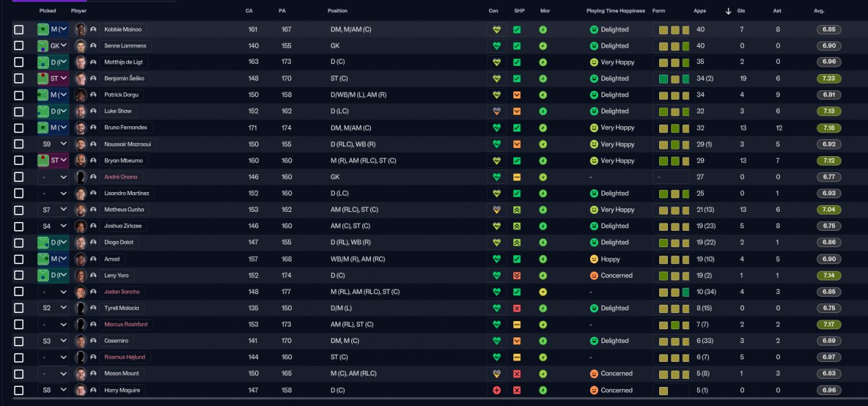Click Harry Maguire's red injury icon

[496, 390]
